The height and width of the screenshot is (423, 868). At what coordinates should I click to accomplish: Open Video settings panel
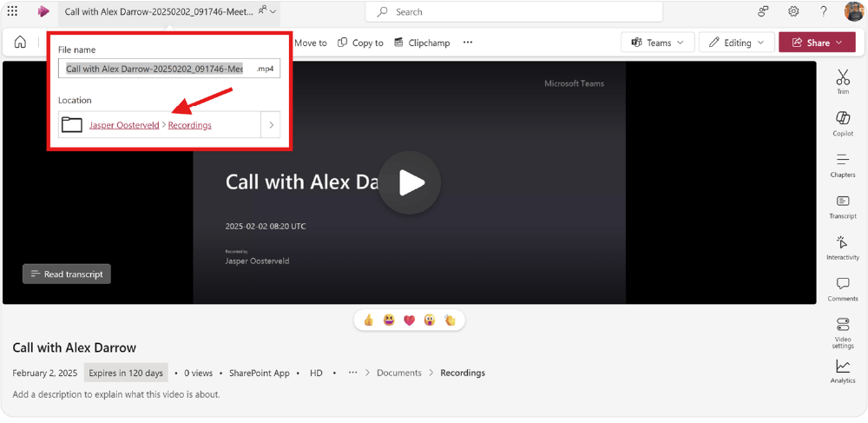point(843,333)
